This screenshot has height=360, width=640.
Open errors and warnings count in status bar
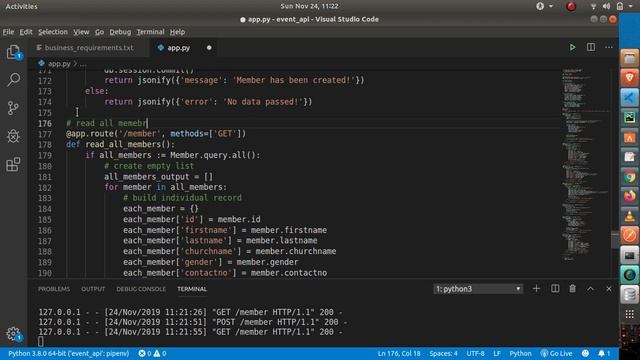pyautogui.click(x=152, y=353)
